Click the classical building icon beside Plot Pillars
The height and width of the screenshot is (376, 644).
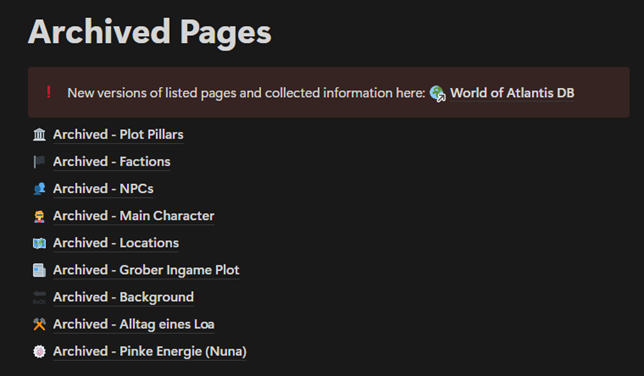tap(39, 134)
